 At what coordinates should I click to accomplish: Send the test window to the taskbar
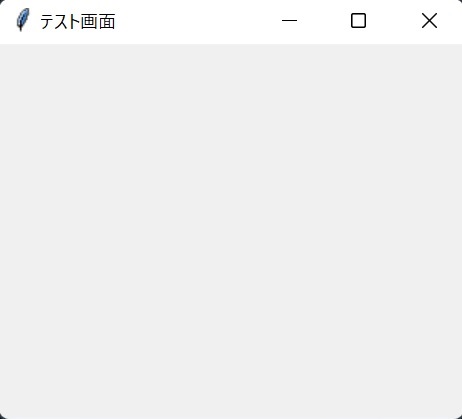coord(289,21)
